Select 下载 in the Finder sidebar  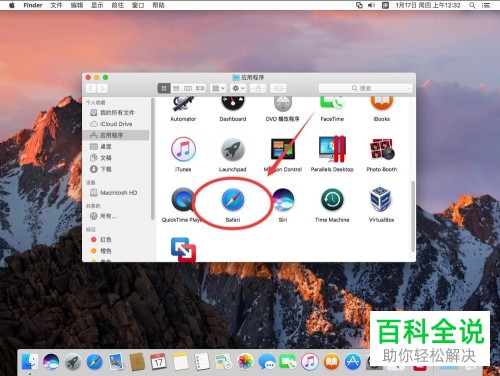pyautogui.click(x=117, y=169)
